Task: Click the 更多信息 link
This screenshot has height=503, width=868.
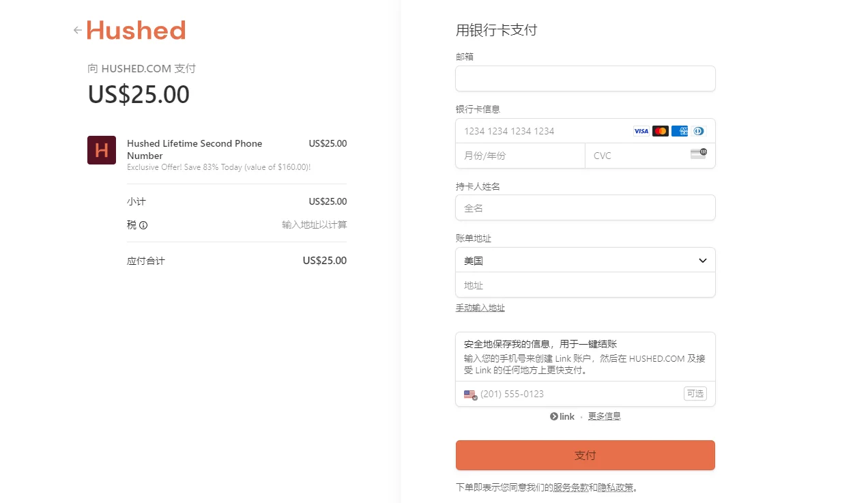Action: click(x=605, y=416)
